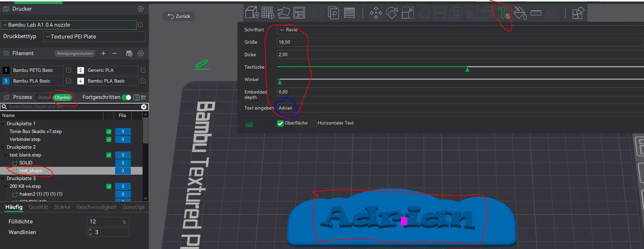Add a filament with plus icon

click(x=103, y=53)
